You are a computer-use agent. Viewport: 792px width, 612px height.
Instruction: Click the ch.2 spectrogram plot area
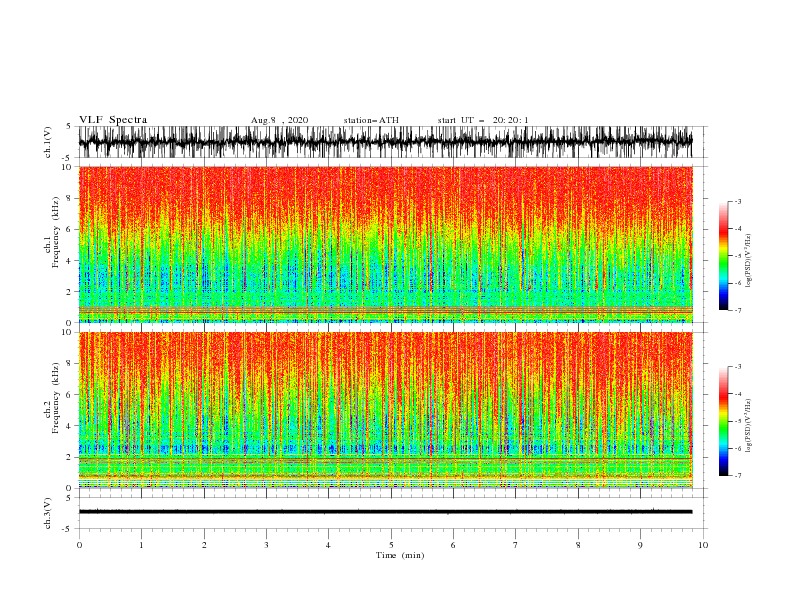[x=385, y=410]
